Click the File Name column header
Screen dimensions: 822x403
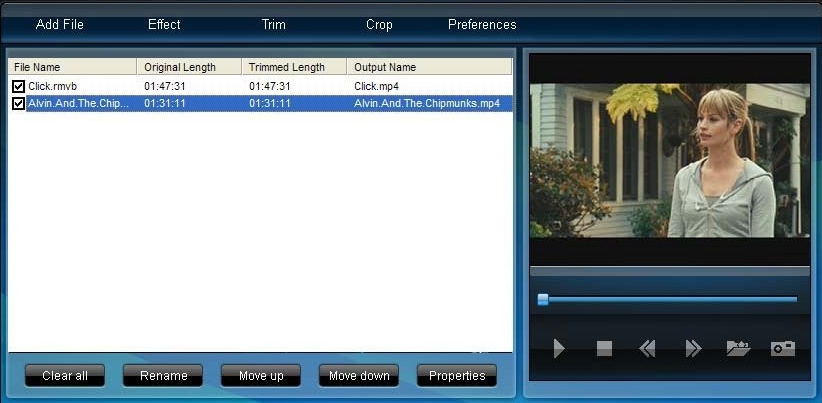tap(72, 67)
